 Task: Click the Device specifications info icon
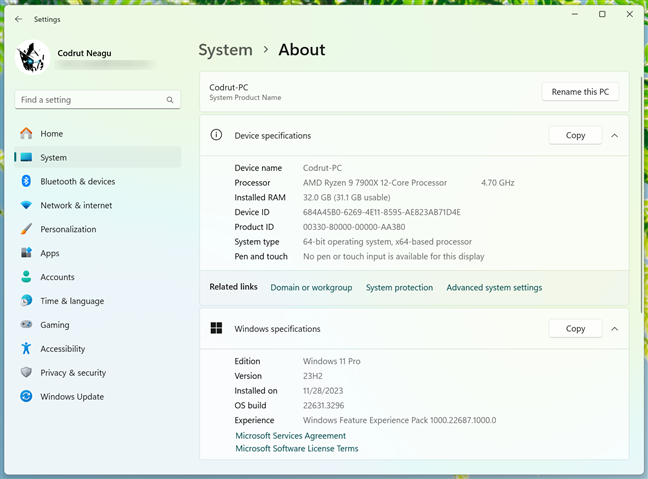point(216,135)
